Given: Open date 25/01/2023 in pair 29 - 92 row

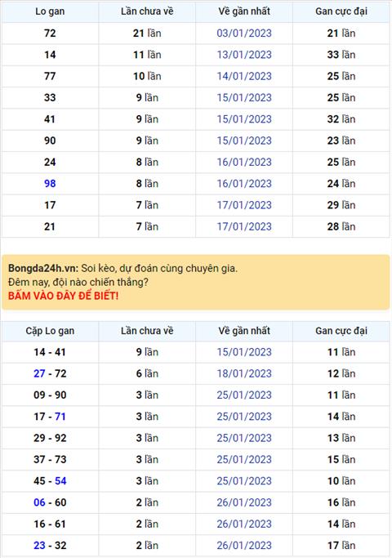Looking at the screenshot, I should coord(244,438).
